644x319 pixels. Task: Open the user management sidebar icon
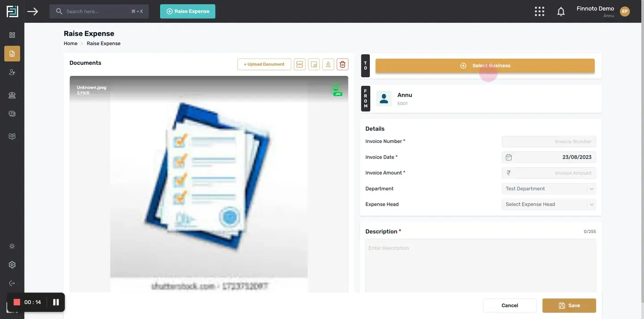point(12,72)
